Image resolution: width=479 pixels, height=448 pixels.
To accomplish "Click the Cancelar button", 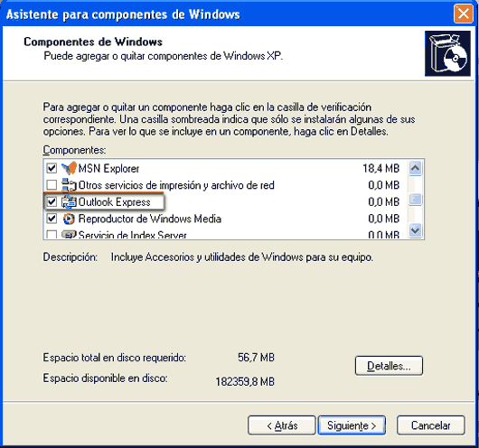I will (431, 425).
